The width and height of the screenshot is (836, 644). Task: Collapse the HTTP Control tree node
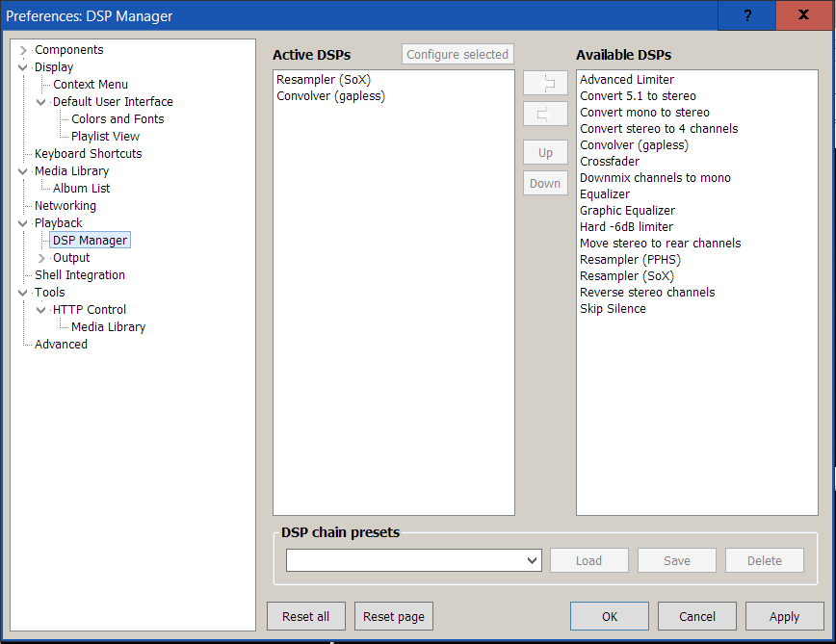[41, 309]
